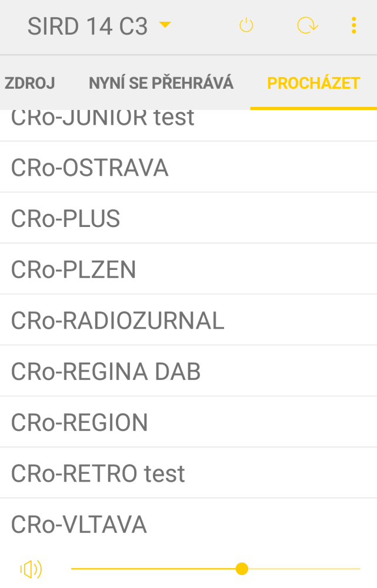Select the CRo-REGINA DAB station
The height and width of the screenshot is (588, 377).
click(106, 372)
